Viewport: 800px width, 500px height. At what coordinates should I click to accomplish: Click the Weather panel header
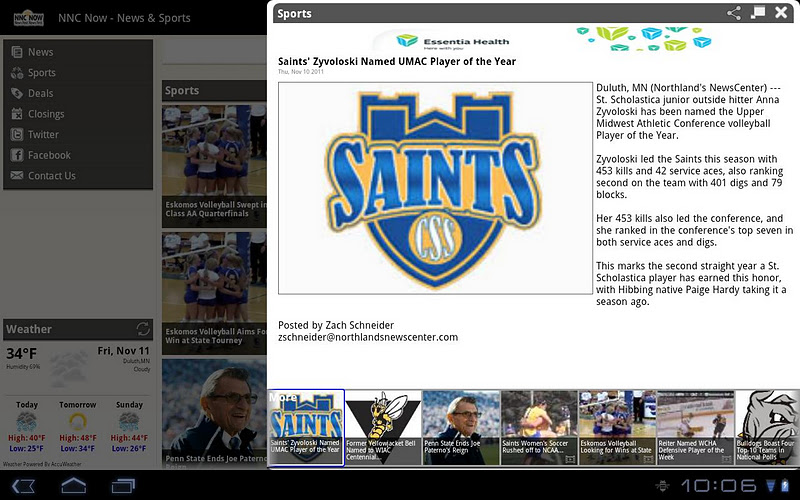point(78,330)
